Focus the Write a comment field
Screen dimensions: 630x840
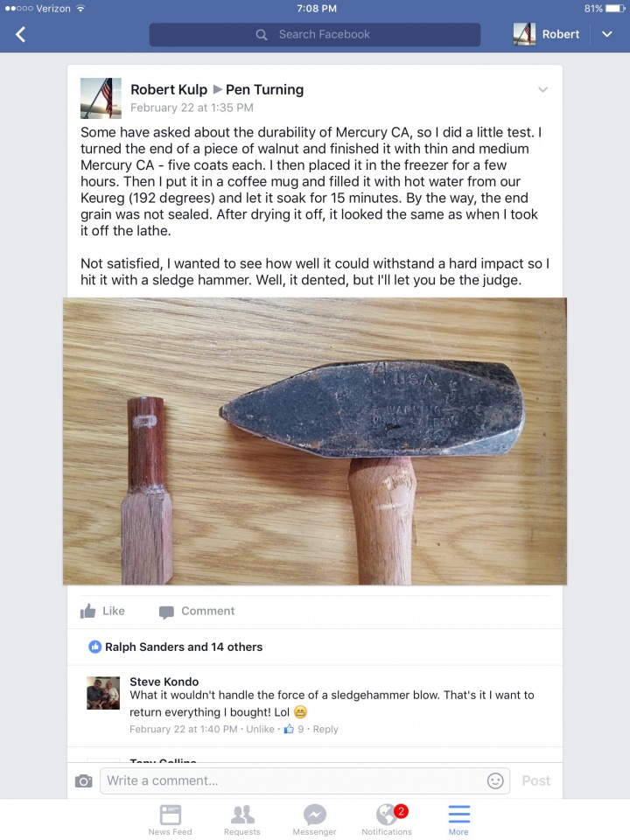(304, 781)
